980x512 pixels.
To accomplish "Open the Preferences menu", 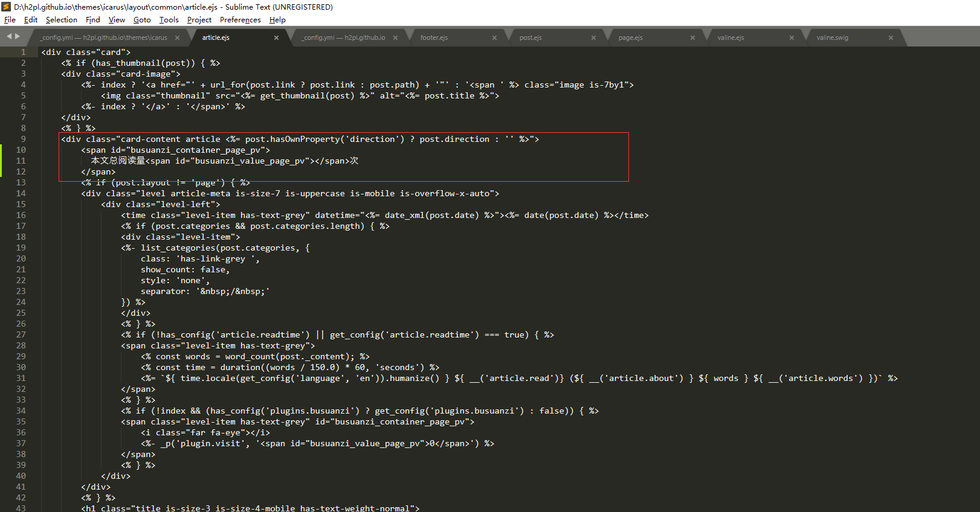I will click(240, 20).
